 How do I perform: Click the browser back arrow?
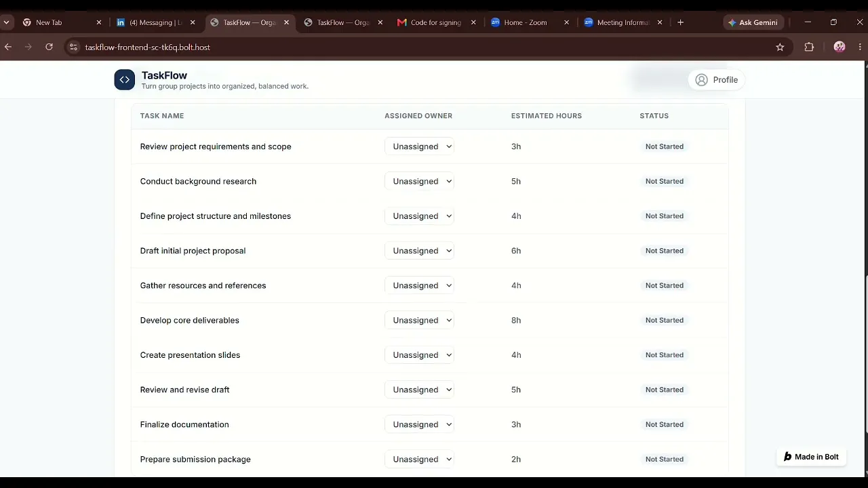point(8,47)
